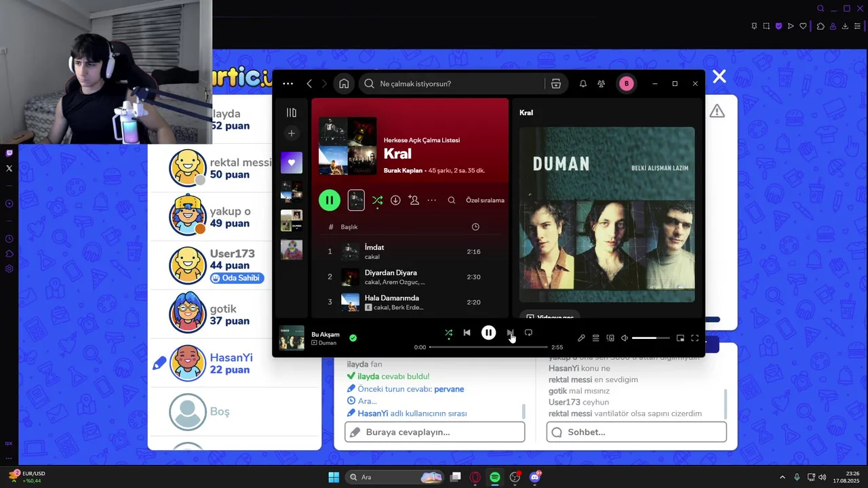868x488 pixels.
Task: Open Duman artist link in player bar
Action: 328,343
